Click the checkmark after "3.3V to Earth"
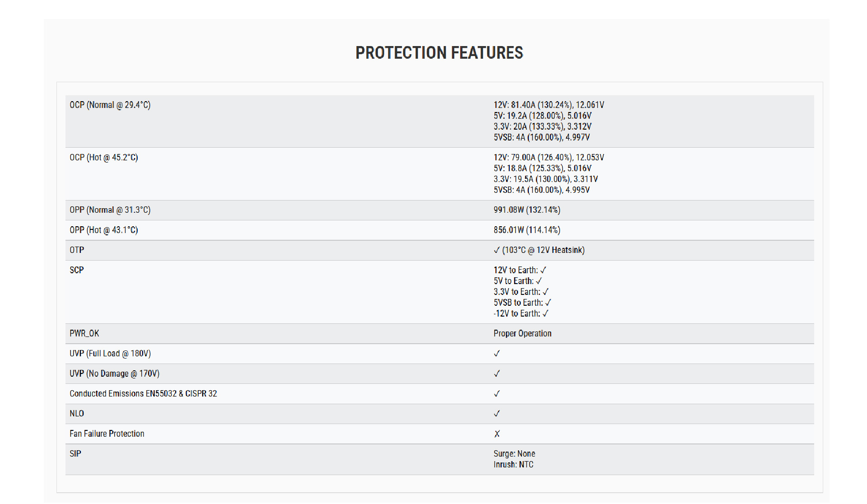867x504 pixels. 545,292
